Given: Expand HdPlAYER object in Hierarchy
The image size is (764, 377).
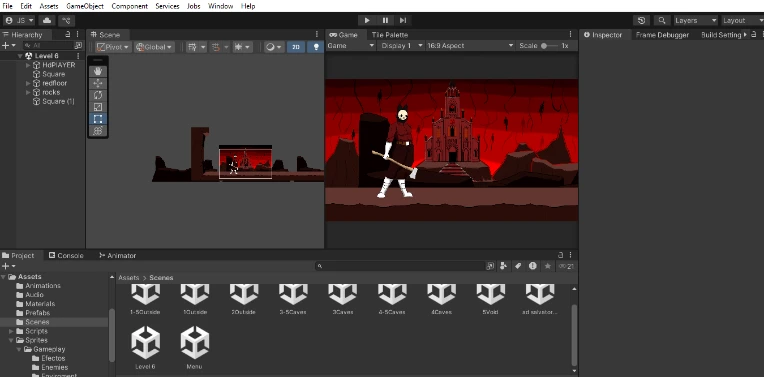Looking at the screenshot, I should coord(28,65).
